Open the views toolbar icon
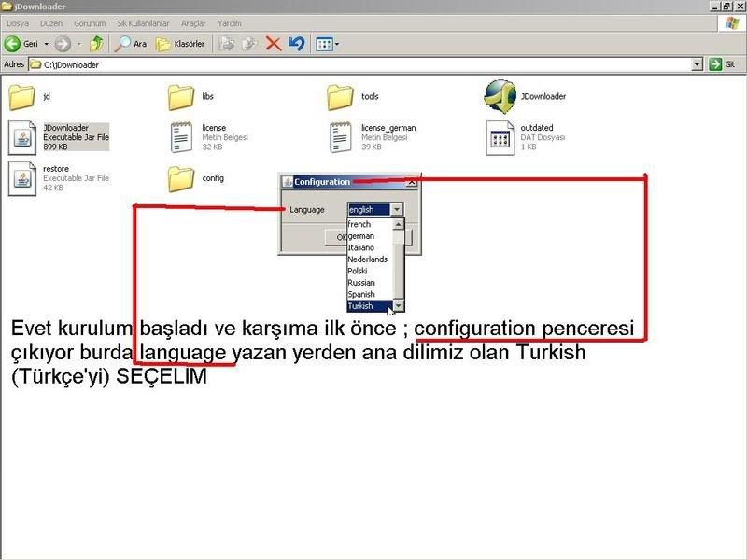 pyautogui.click(x=324, y=44)
